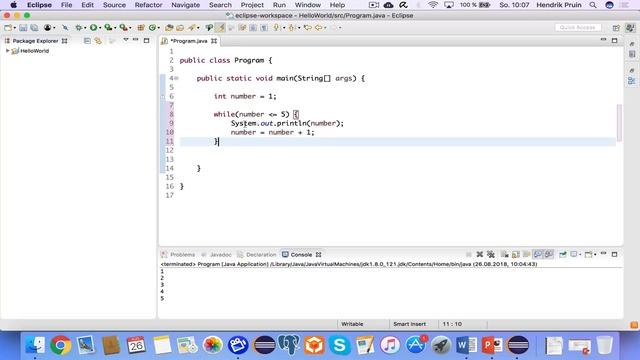Click the Spotlight search icon in menu bar
The image size is (640, 360).
(x=593, y=5)
